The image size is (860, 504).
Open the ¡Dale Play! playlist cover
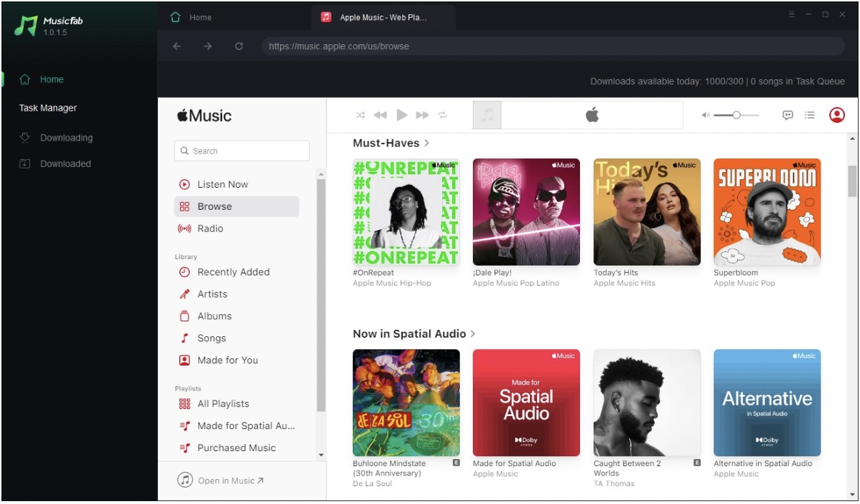(x=526, y=212)
